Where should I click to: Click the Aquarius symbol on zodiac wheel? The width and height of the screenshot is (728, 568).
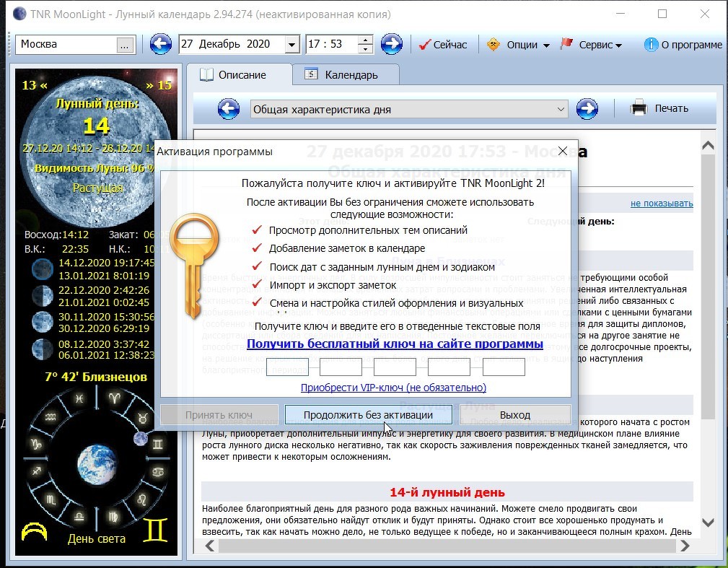point(51,418)
